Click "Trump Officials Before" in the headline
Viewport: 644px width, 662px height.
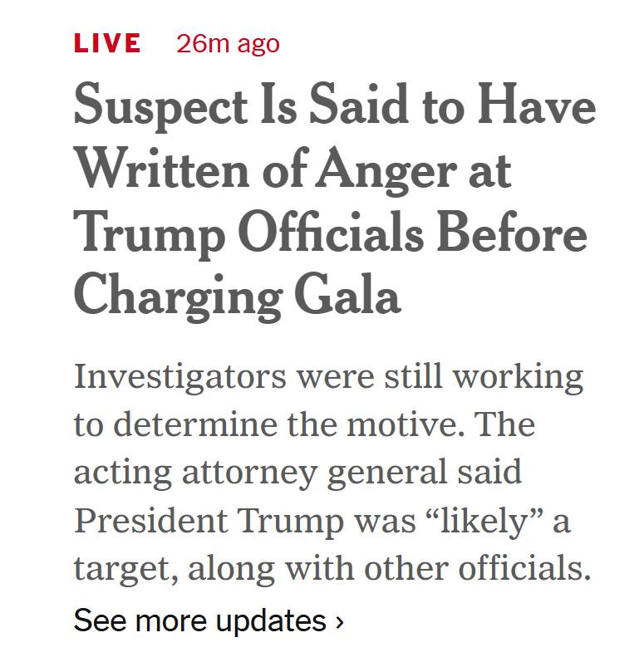point(330,233)
